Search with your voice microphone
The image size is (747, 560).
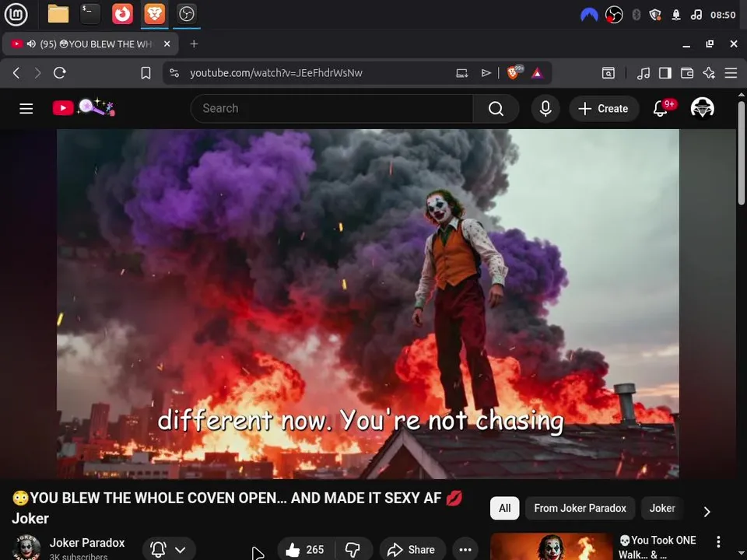pos(545,109)
